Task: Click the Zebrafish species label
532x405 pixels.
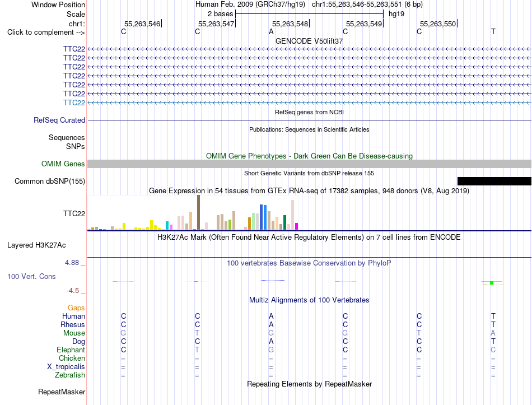Action: (70, 375)
